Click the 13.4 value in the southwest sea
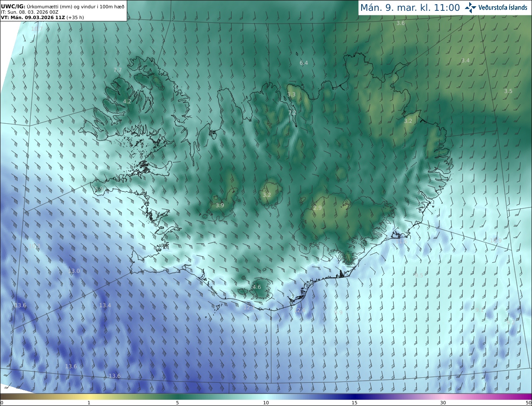 coord(105,306)
